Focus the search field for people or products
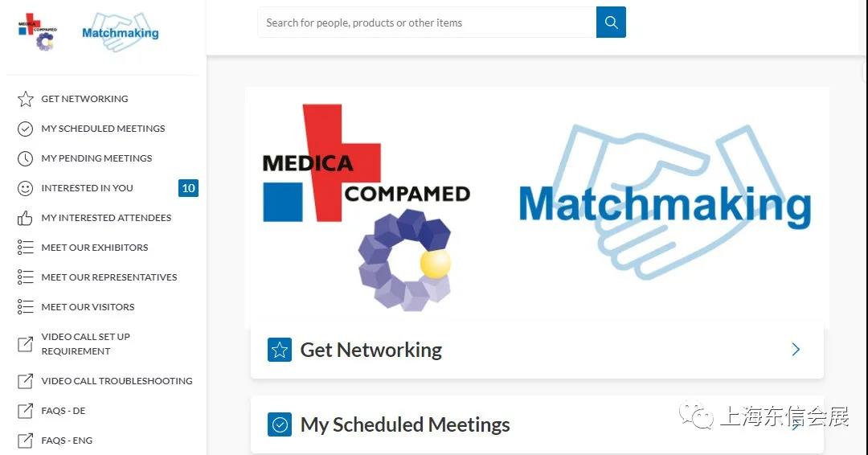Viewport: 868px width, 455px height. coord(426,23)
